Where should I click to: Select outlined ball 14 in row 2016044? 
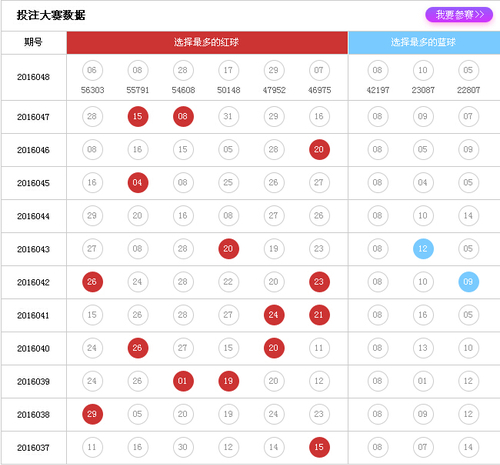click(x=468, y=216)
